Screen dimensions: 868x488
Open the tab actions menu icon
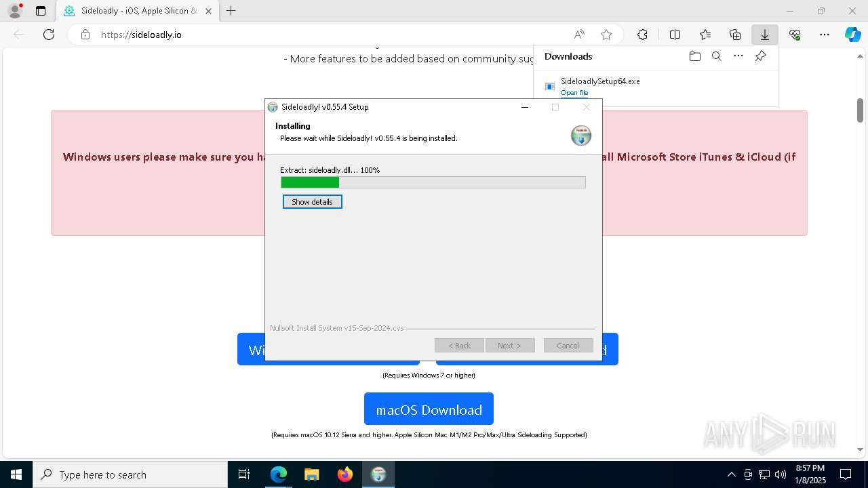pyautogui.click(x=41, y=11)
